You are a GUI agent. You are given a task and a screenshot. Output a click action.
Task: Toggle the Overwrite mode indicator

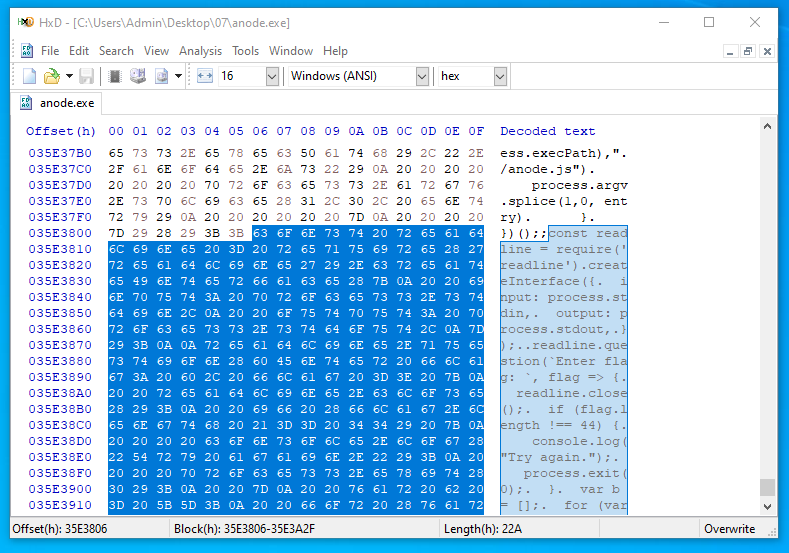tap(730, 529)
